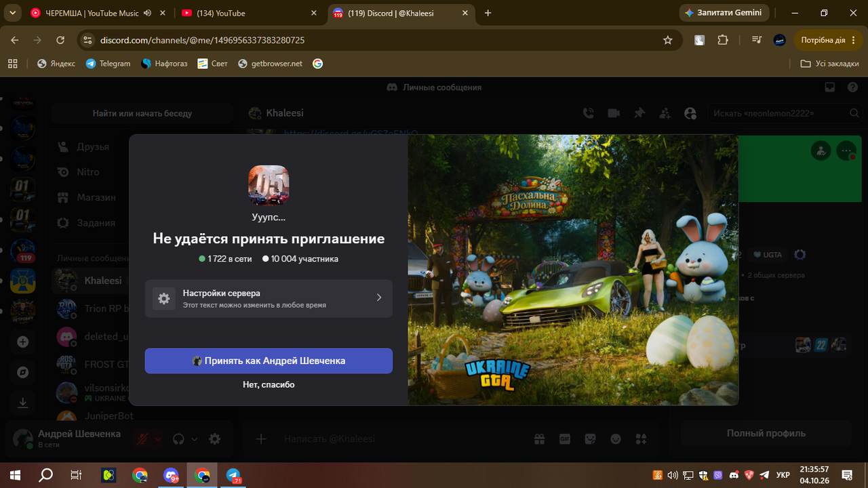Image resolution: width=868 pixels, height=488 pixels.
Task: Start a voice call with Khaleesi
Action: click(588, 113)
